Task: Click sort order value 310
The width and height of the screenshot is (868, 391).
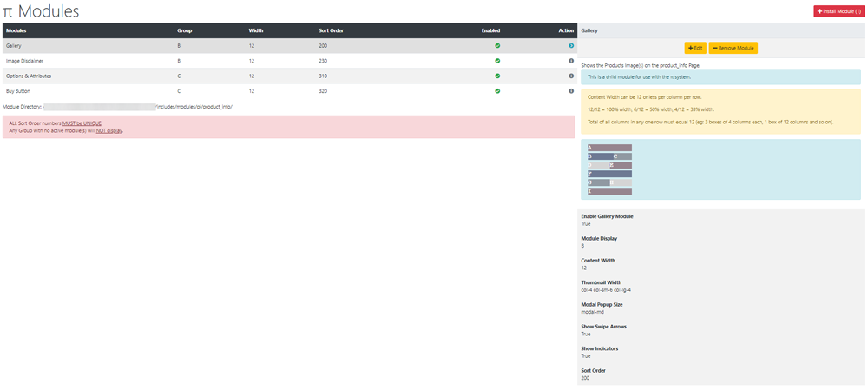Action: [x=323, y=76]
